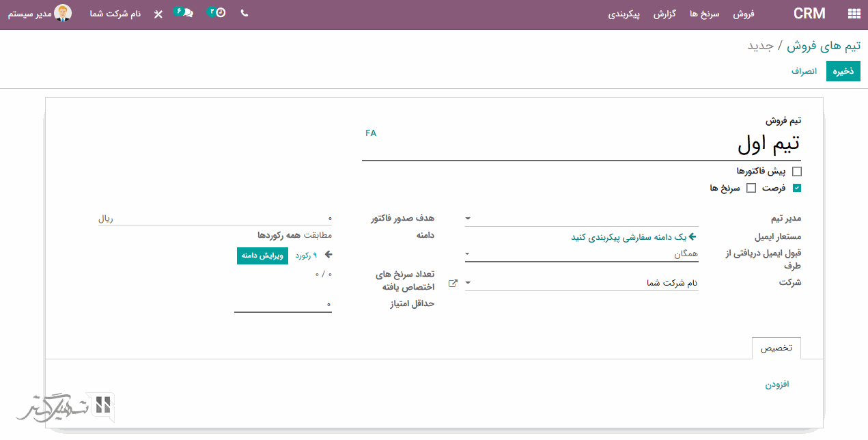This screenshot has height=440, width=868.
Task: Open the همگان email acceptance dropdown
Action: [x=467, y=253]
